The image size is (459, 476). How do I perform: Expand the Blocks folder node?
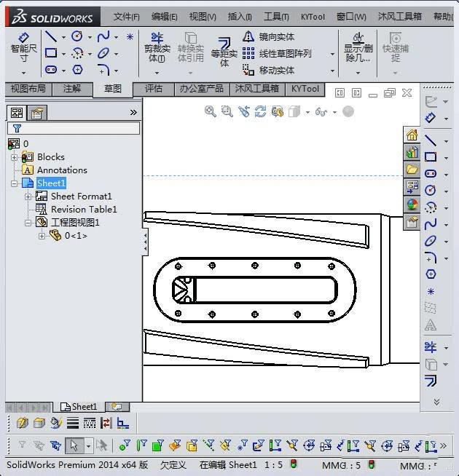(14, 157)
